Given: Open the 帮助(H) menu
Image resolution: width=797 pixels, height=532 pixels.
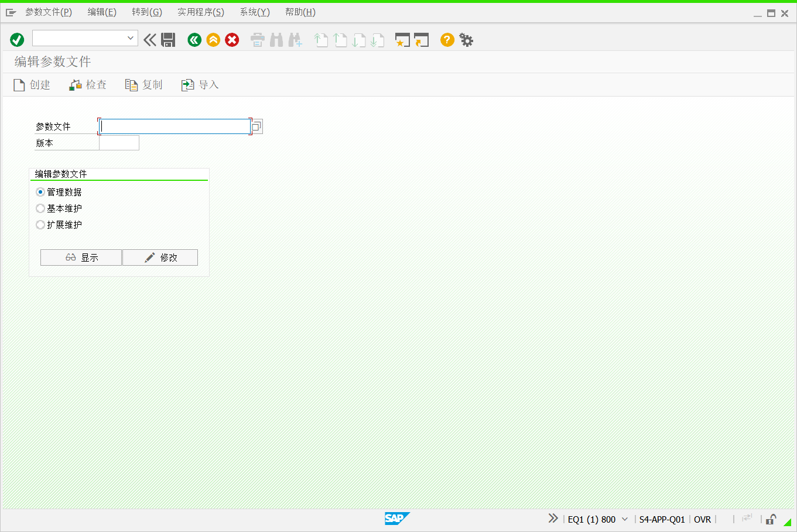Looking at the screenshot, I should tap(300, 12).
